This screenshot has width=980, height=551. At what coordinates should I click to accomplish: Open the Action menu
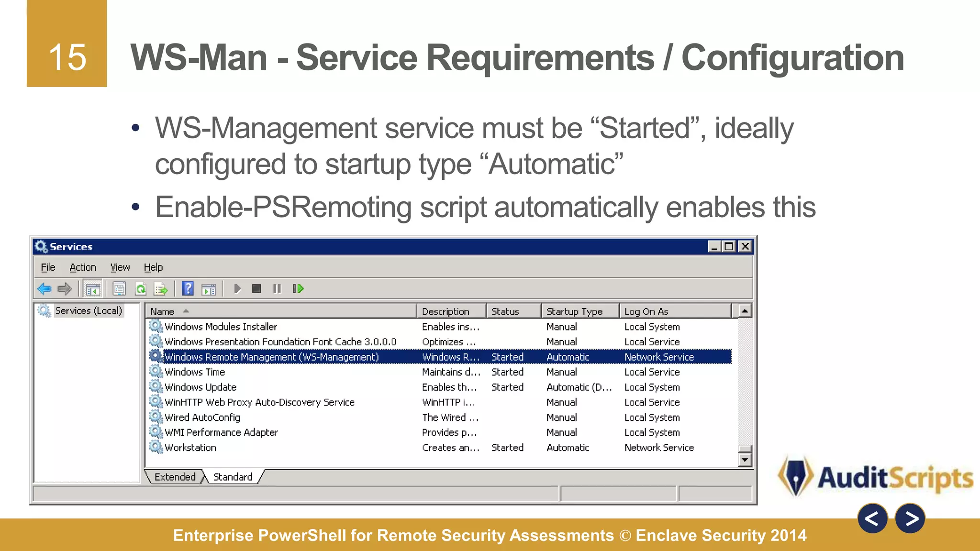(83, 267)
